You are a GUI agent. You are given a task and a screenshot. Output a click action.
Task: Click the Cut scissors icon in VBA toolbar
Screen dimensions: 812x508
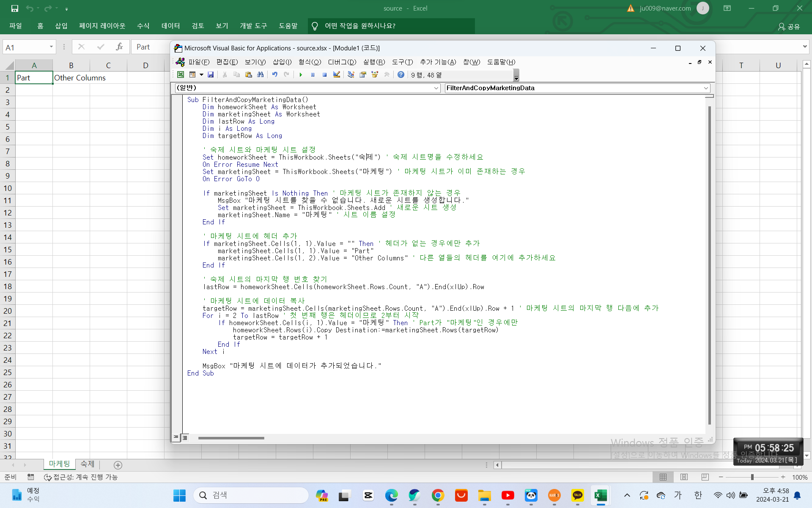[x=225, y=75]
